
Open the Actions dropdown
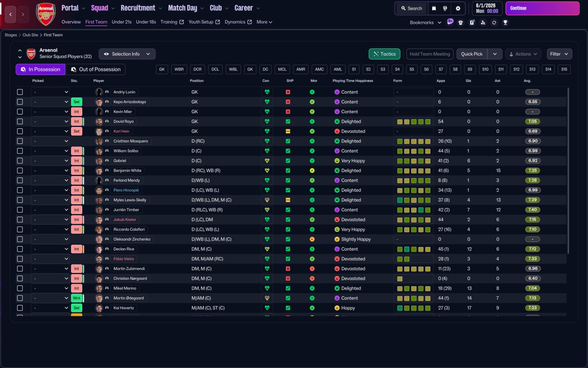pyautogui.click(x=523, y=54)
